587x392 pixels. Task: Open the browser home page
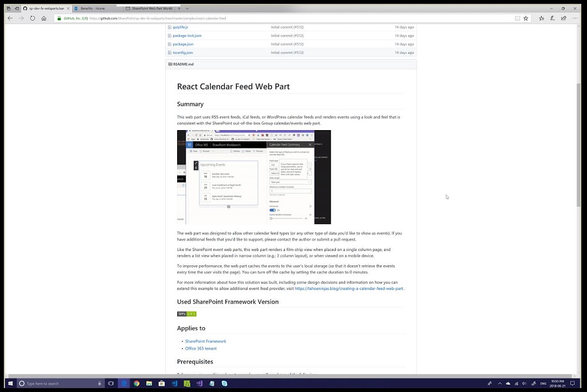(44, 18)
